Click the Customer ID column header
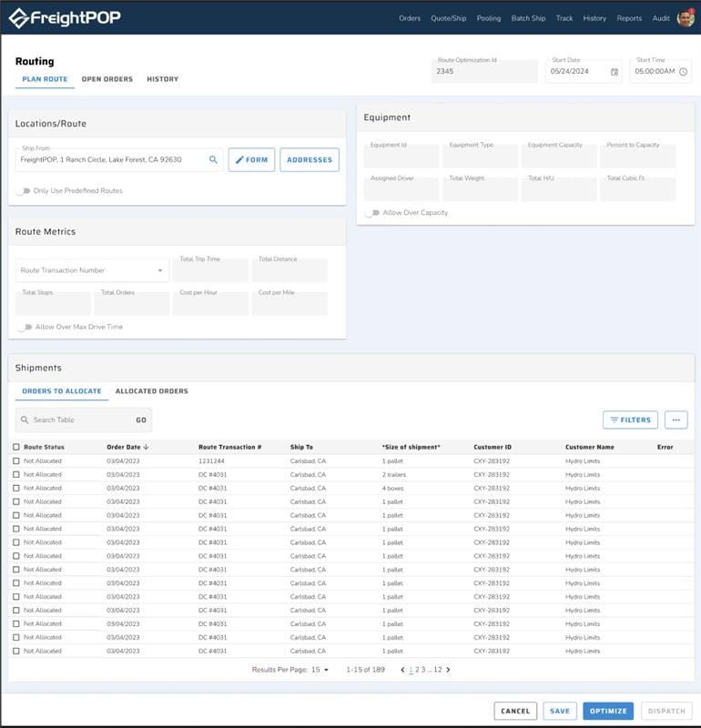The image size is (701, 728). (493, 447)
